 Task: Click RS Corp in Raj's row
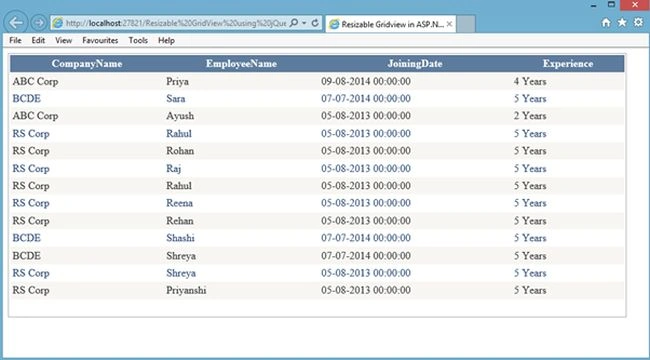(31, 168)
